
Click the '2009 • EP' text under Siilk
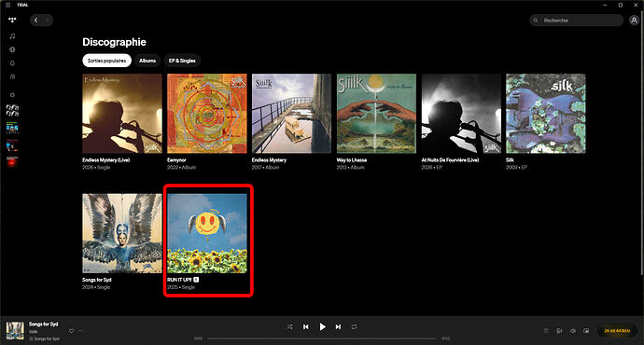click(516, 168)
